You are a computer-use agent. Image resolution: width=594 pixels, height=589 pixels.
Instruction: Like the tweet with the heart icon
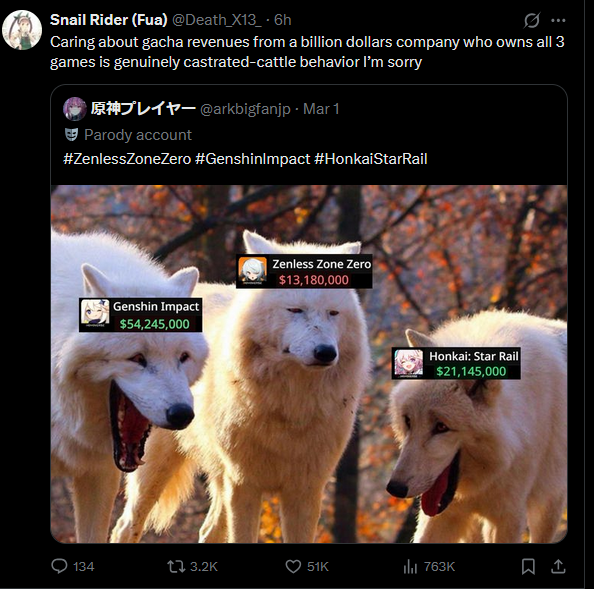point(293,567)
